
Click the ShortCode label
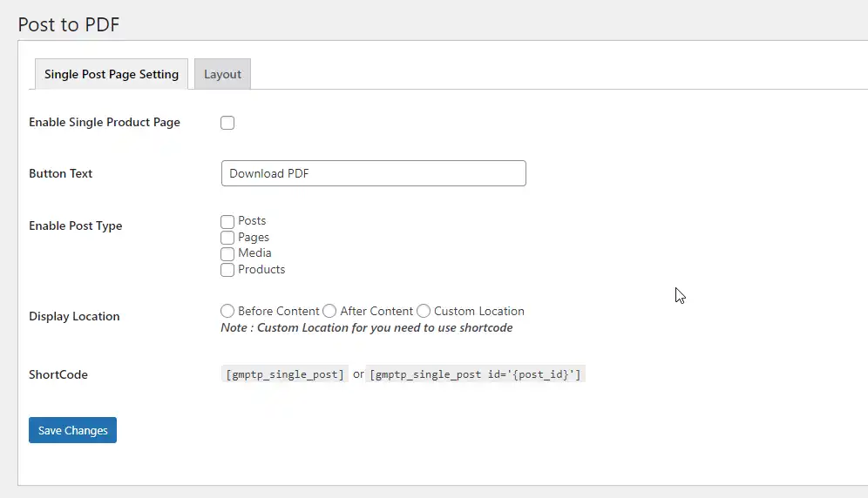coord(58,374)
